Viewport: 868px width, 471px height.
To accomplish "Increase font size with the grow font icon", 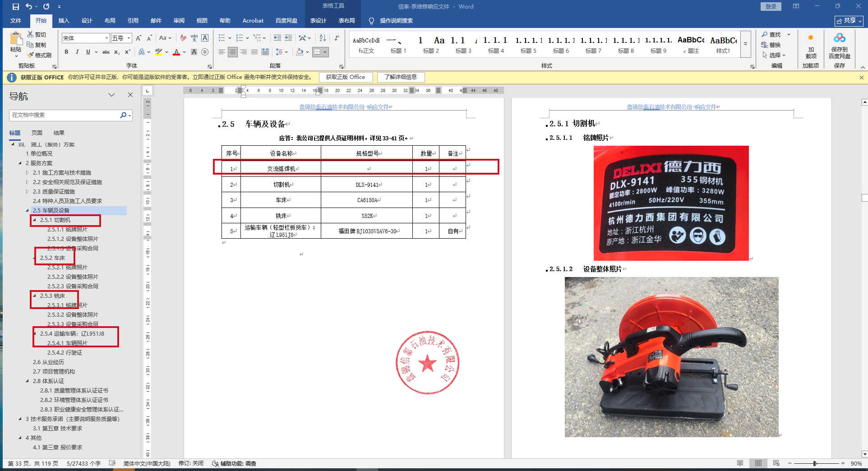I will coord(139,38).
